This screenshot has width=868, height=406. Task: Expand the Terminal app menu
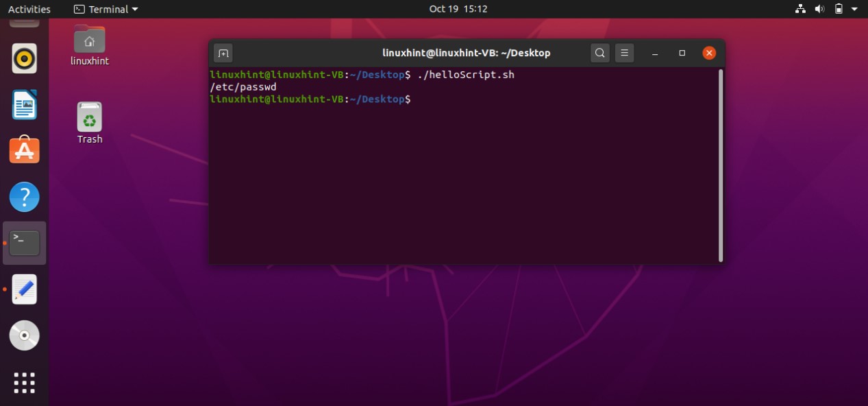coord(106,9)
